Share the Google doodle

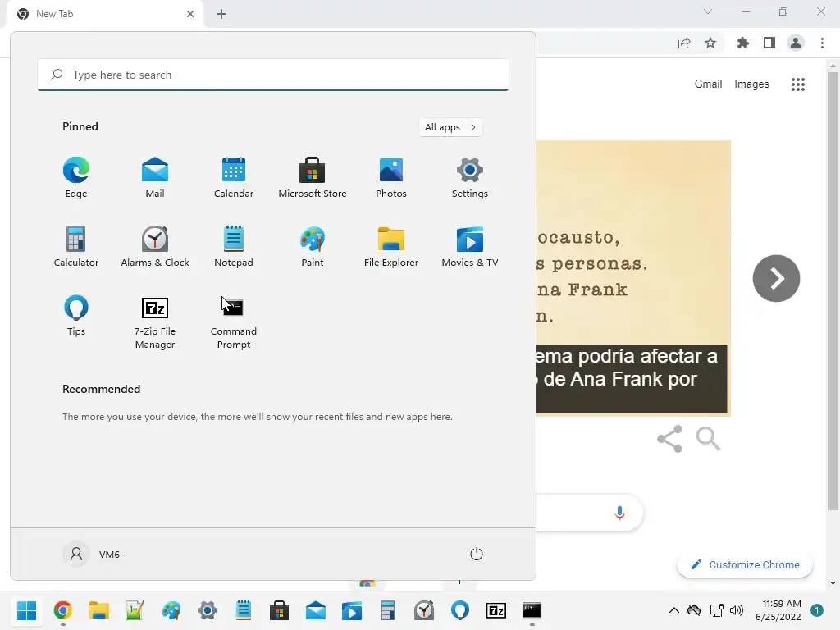[669, 439]
